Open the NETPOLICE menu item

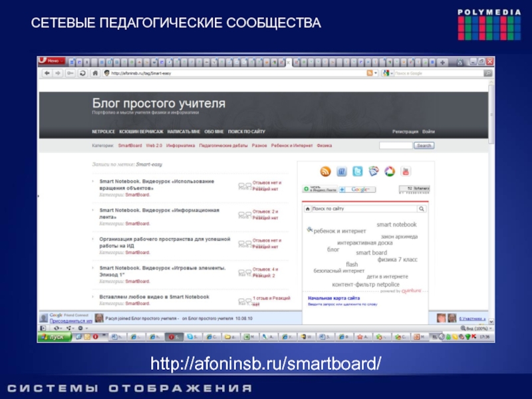103,132
